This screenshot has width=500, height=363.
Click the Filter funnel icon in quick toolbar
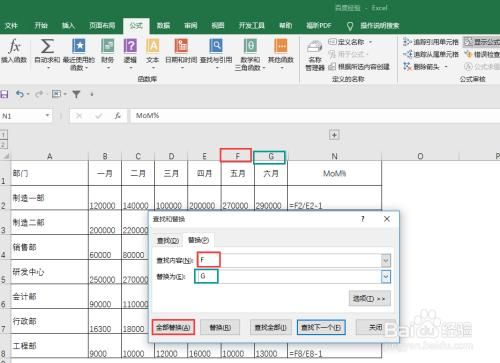(76, 94)
